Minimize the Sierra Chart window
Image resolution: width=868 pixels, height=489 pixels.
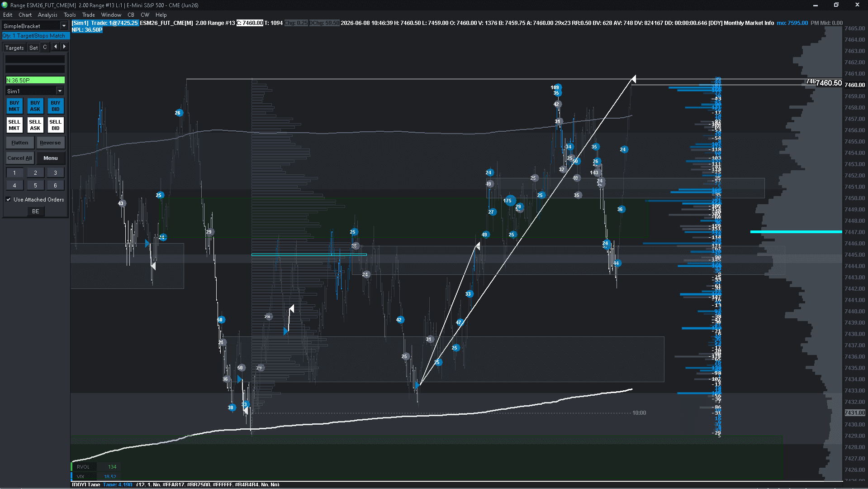(x=816, y=5)
